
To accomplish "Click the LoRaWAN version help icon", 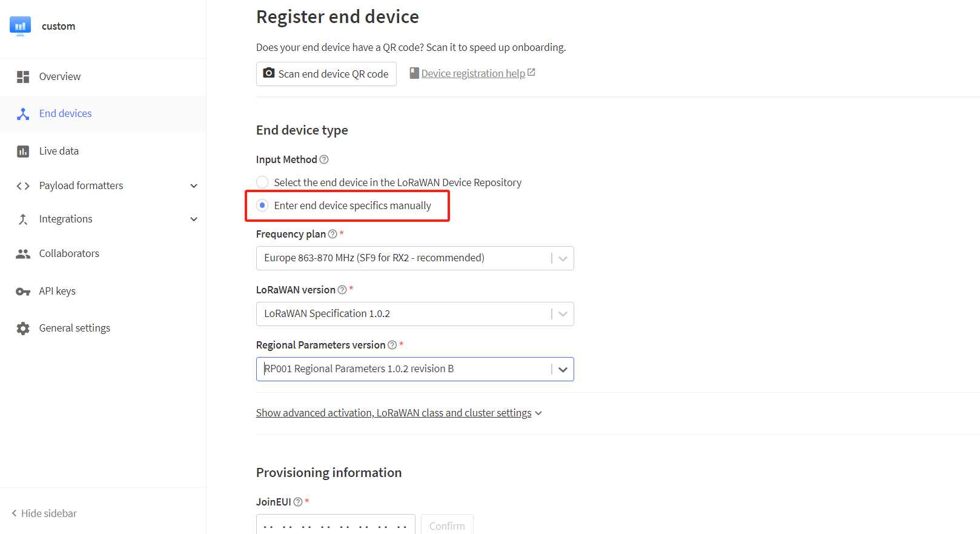I will [342, 290].
